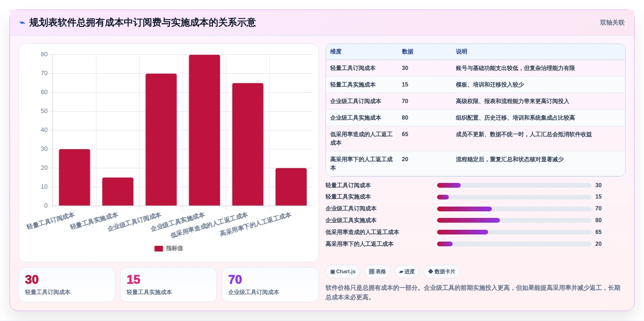Select the tallest bar valued 80
The image size is (644, 321).
[x=204, y=130]
